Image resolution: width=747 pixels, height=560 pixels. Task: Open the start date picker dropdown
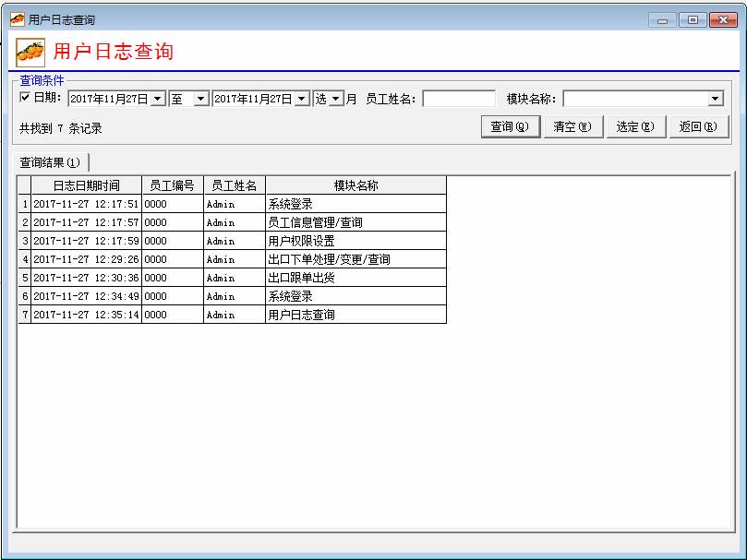(158, 99)
